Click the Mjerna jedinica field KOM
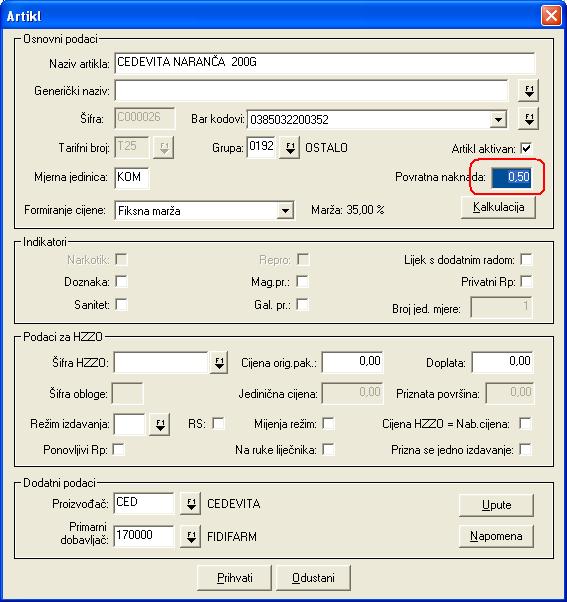 tap(132, 177)
